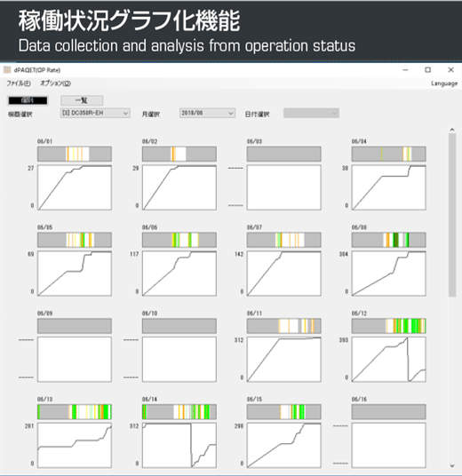Click the scrollbar down arrow
The image size is (462, 476).
pos(452,465)
